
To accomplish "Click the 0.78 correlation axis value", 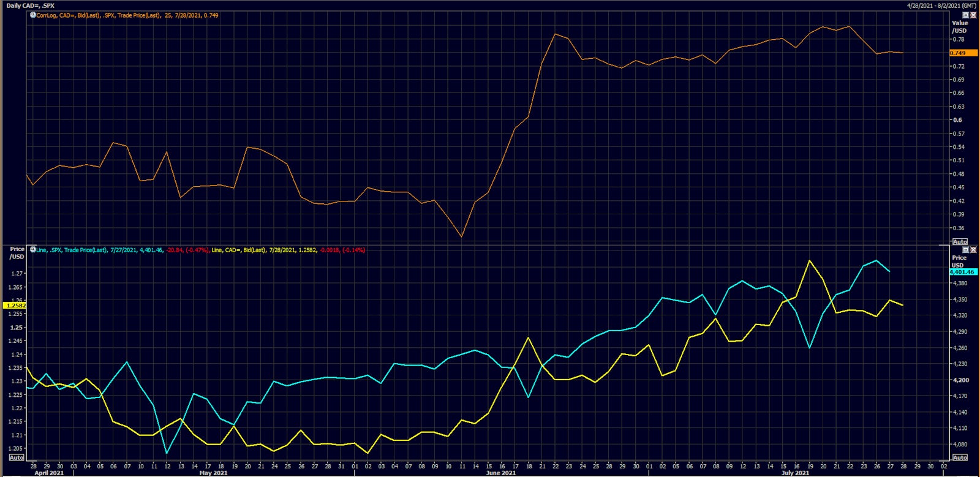I will [x=959, y=40].
